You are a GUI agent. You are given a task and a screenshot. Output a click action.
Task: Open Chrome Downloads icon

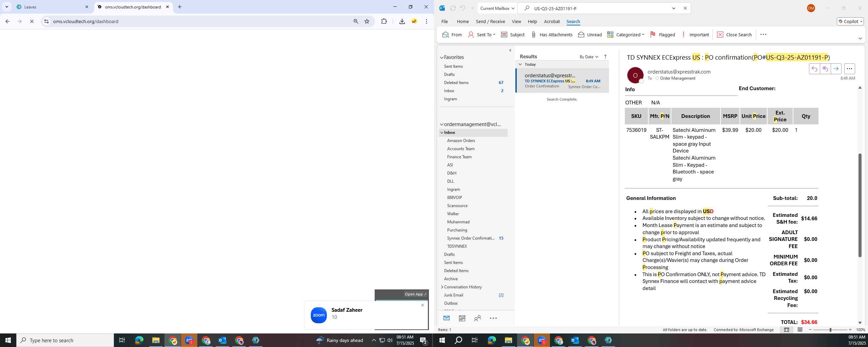(402, 21)
